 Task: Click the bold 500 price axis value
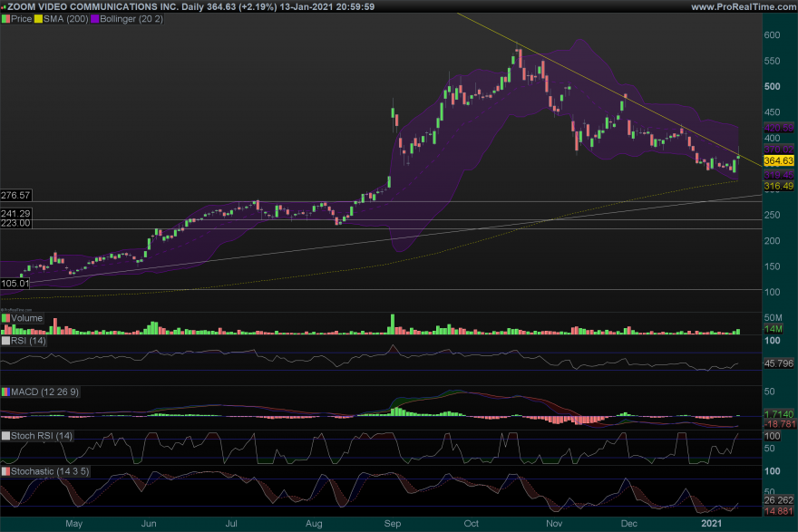tap(772, 86)
